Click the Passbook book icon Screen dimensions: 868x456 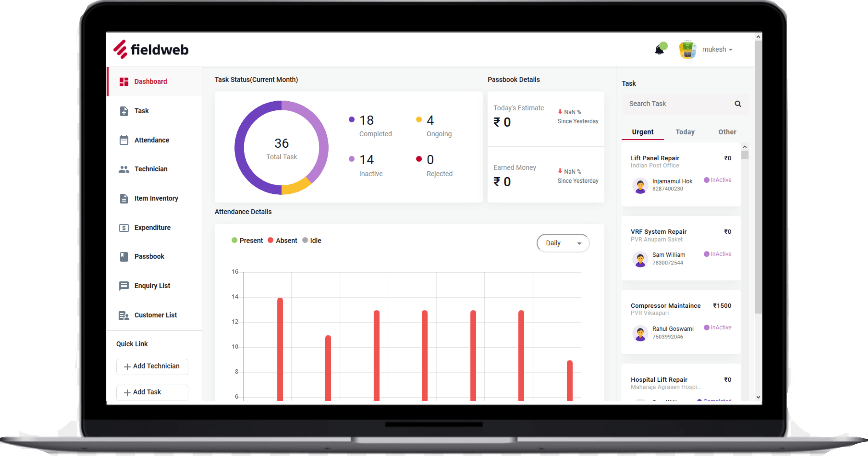click(x=124, y=257)
